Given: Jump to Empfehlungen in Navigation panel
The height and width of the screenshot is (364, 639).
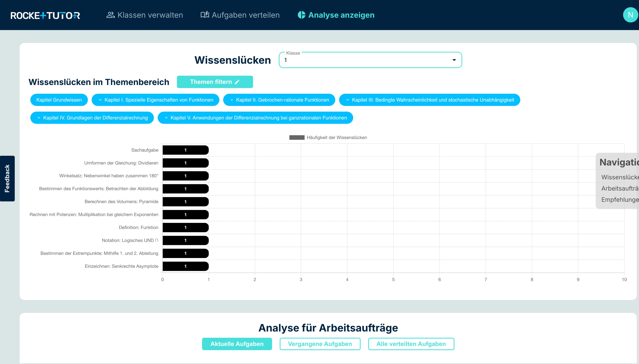Looking at the screenshot, I should click(x=620, y=200).
